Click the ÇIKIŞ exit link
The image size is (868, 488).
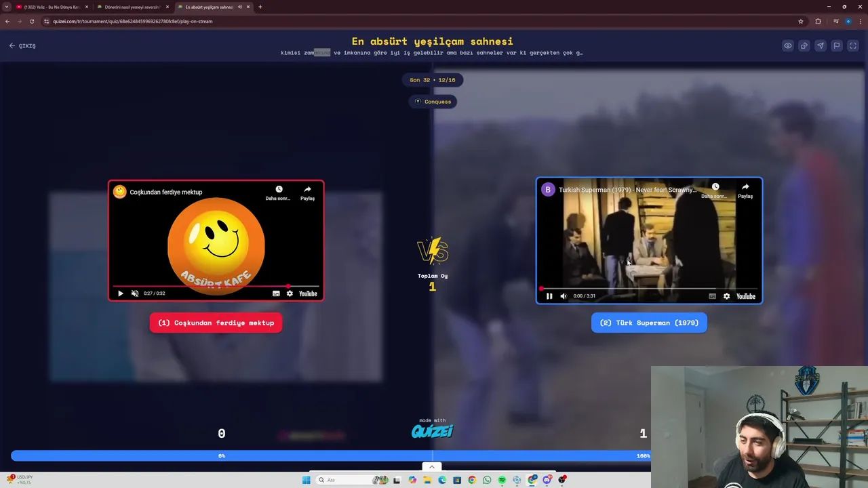pos(22,45)
